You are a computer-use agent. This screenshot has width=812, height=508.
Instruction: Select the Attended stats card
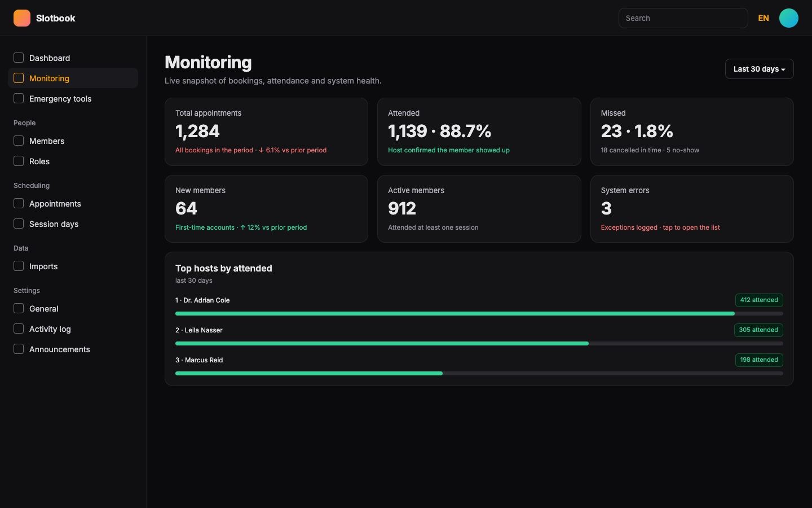(479, 132)
